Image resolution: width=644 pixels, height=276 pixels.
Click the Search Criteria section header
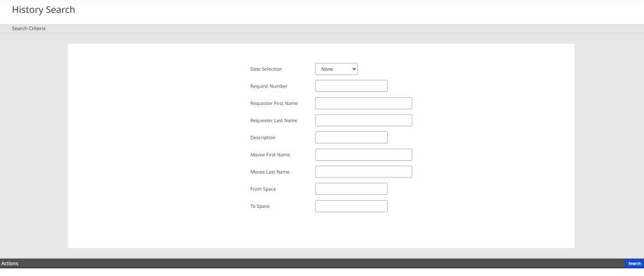click(x=28, y=28)
